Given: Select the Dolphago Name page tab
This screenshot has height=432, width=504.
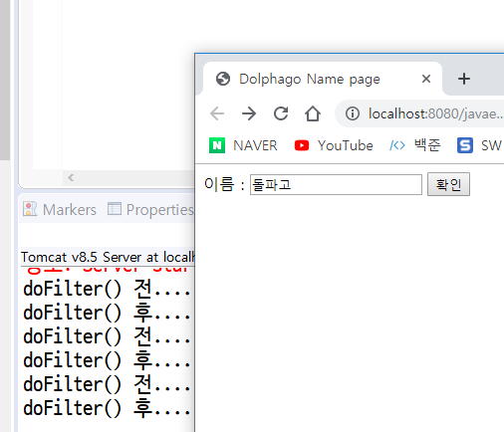Looking at the screenshot, I should 322,79.
